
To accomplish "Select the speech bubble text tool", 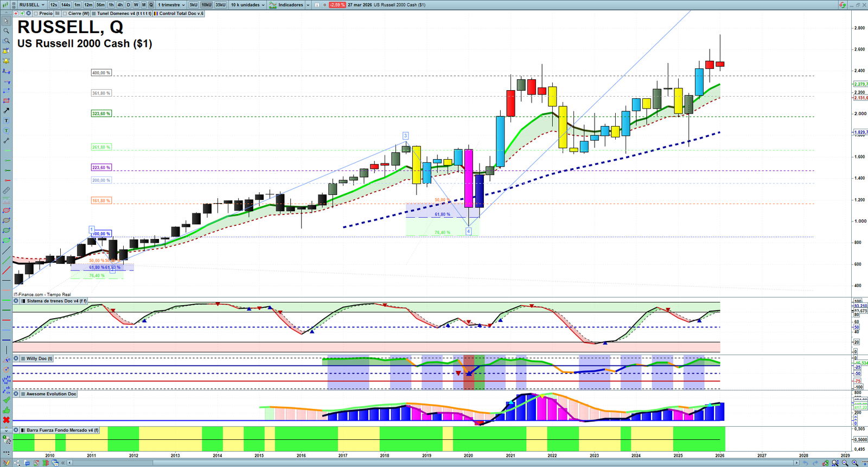I will [6, 130].
